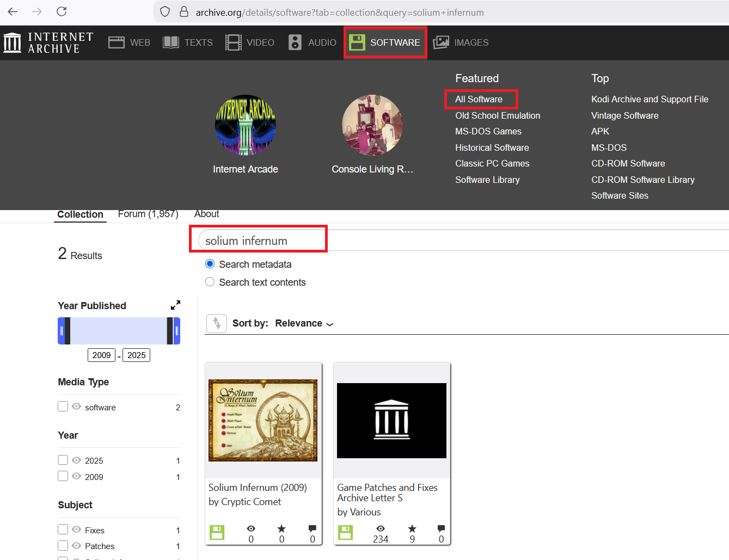
Task: Click the browser back arrow
Action: coord(13,11)
